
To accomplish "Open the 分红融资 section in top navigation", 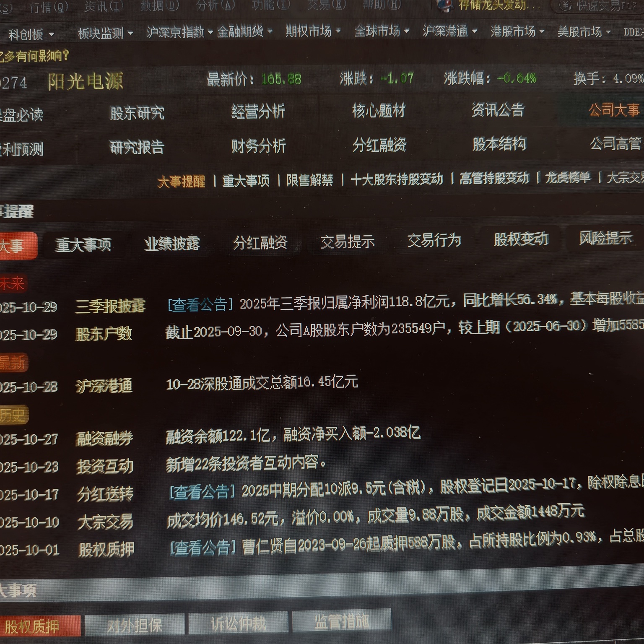I will tap(379, 145).
